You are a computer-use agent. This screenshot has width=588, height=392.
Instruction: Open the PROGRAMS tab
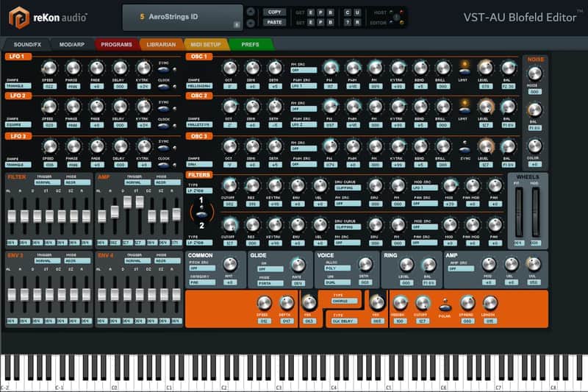(116, 44)
